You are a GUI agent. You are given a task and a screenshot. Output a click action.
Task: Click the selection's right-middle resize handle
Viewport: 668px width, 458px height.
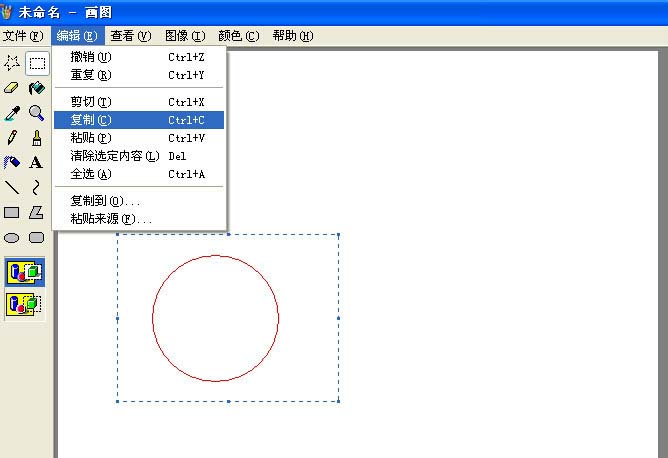[x=338, y=318]
